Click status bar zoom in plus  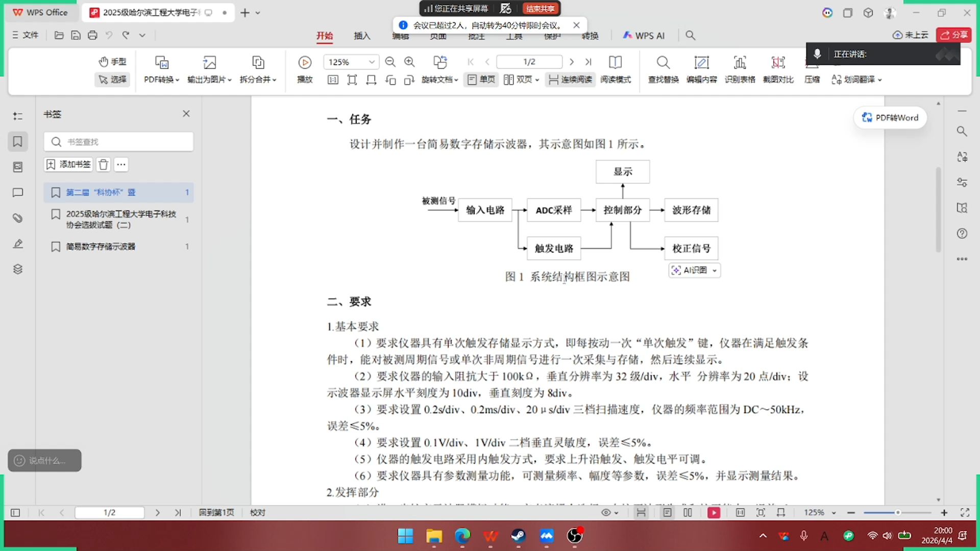coord(944,512)
